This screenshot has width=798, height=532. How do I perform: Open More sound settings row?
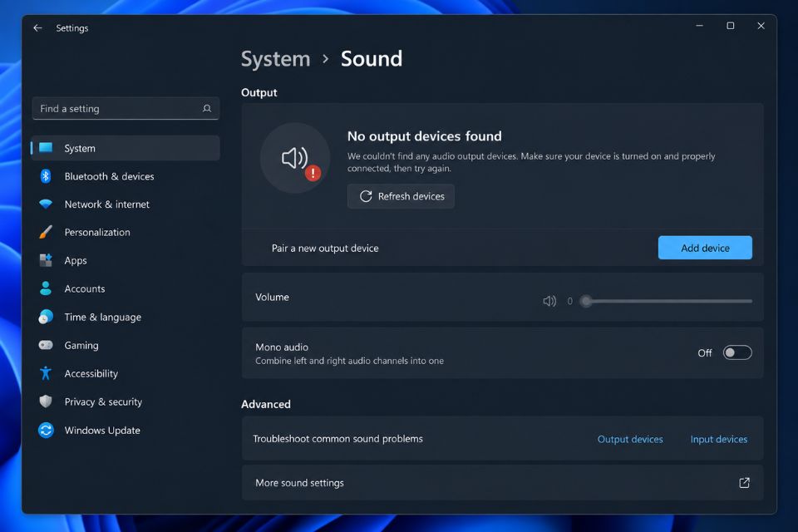pyautogui.click(x=502, y=483)
